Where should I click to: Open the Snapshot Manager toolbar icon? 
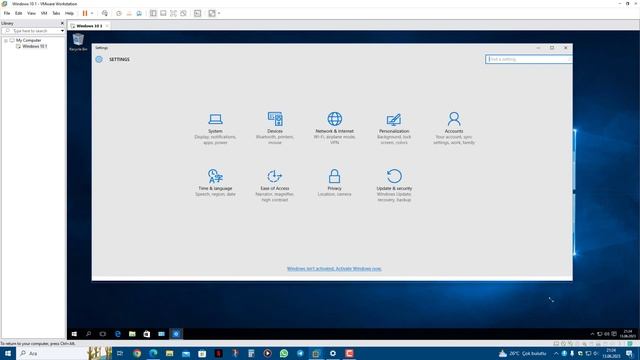click(x=139, y=13)
